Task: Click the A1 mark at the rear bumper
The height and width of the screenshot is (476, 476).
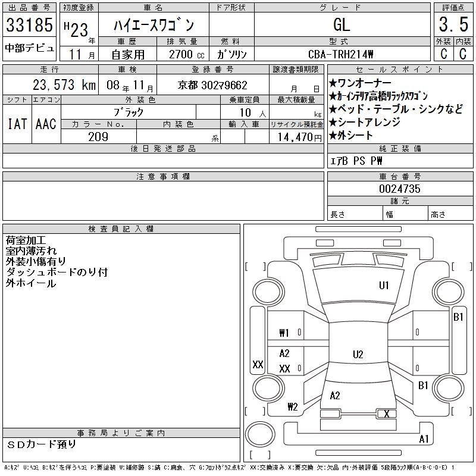Action: (x=424, y=439)
